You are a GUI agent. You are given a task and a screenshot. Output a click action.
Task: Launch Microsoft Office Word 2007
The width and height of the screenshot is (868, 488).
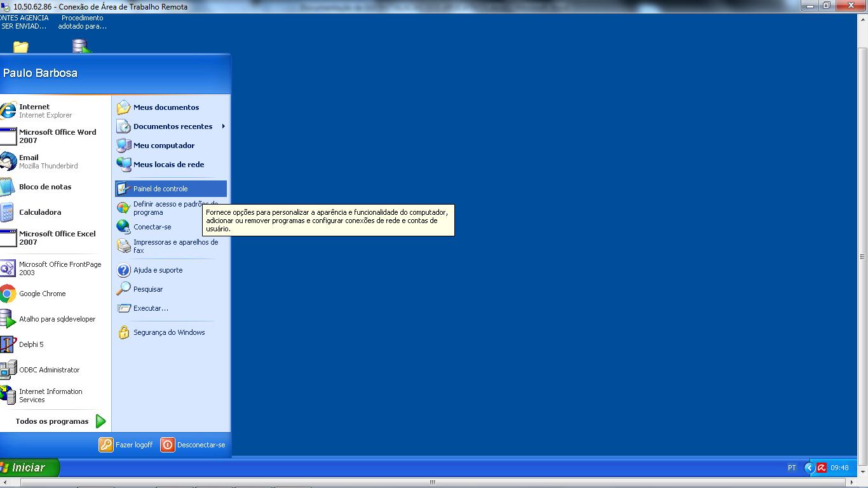pyautogui.click(x=55, y=136)
